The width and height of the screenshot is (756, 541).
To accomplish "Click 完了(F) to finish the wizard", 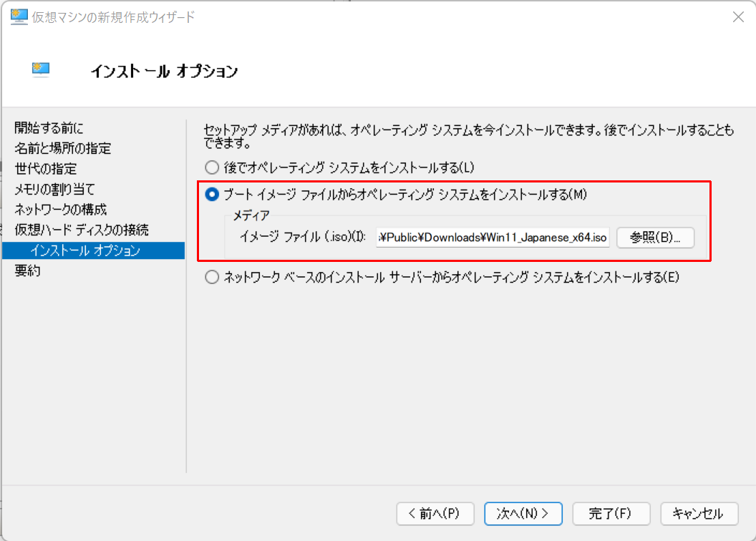I will [x=611, y=514].
